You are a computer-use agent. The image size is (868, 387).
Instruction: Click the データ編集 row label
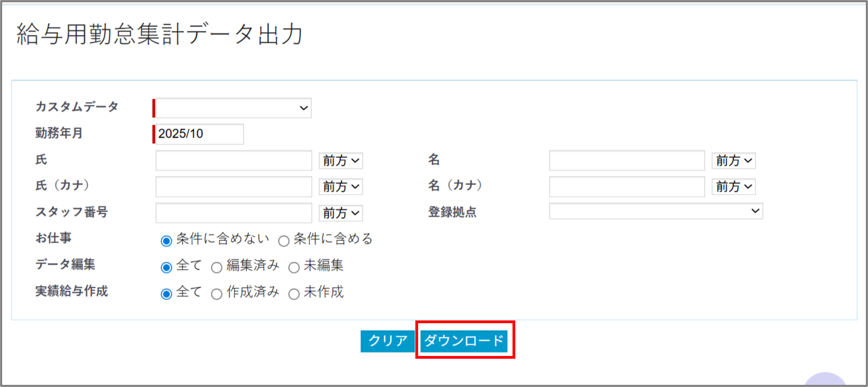(65, 264)
